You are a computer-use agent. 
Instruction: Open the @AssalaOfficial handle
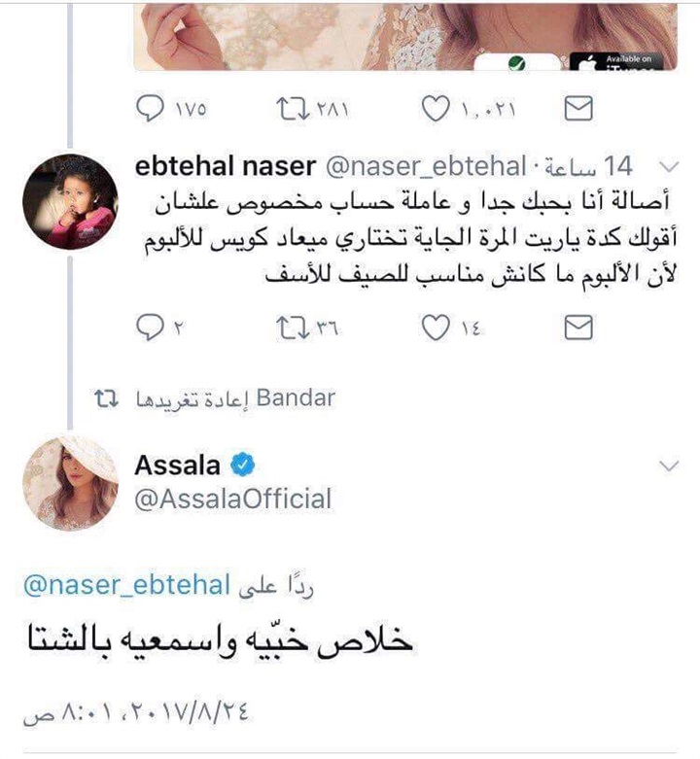[x=233, y=499]
